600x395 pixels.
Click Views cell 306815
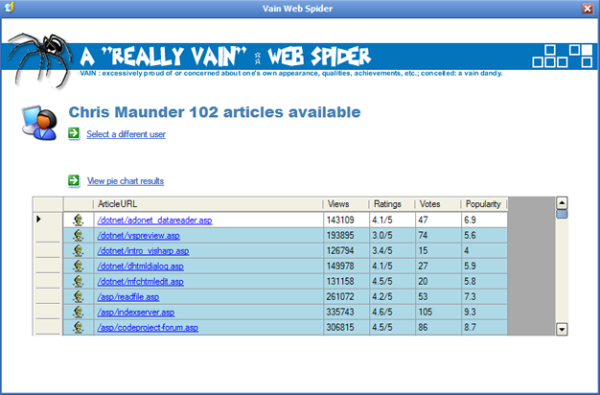tap(346, 327)
